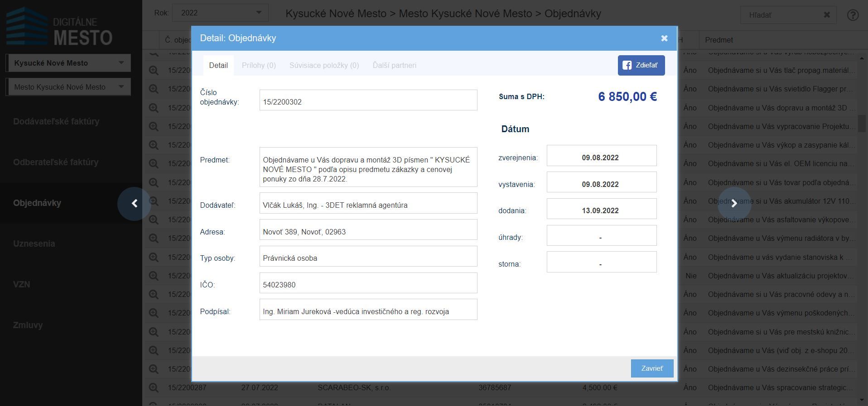Click the vystavenia date 09.08.2022
Viewport: 868px width, 406px height.
point(602,182)
